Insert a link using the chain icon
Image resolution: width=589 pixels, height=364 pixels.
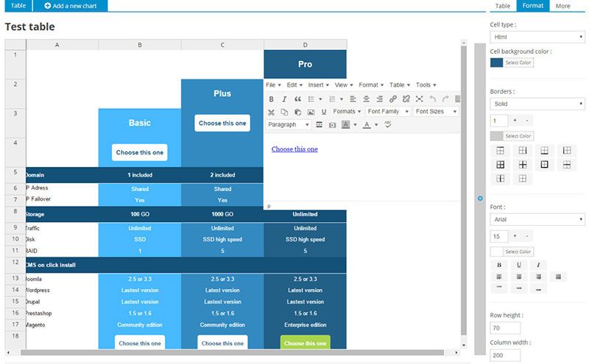tap(393, 99)
